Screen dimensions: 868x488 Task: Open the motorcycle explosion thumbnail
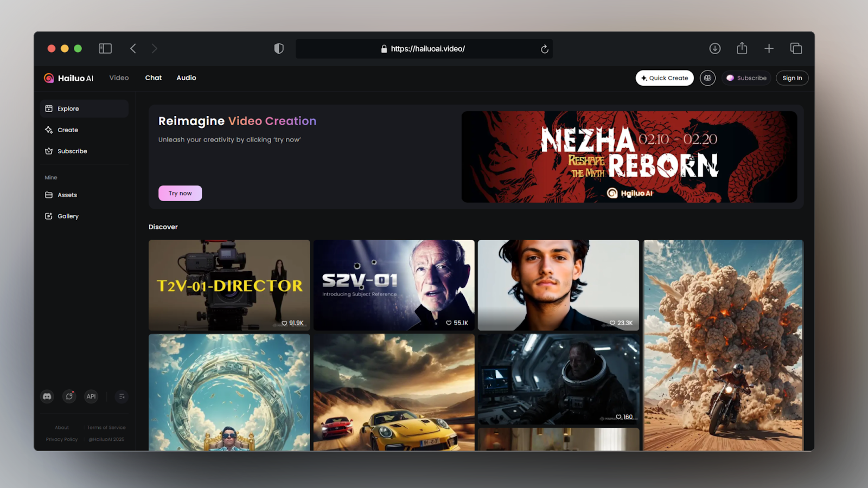point(723,345)
